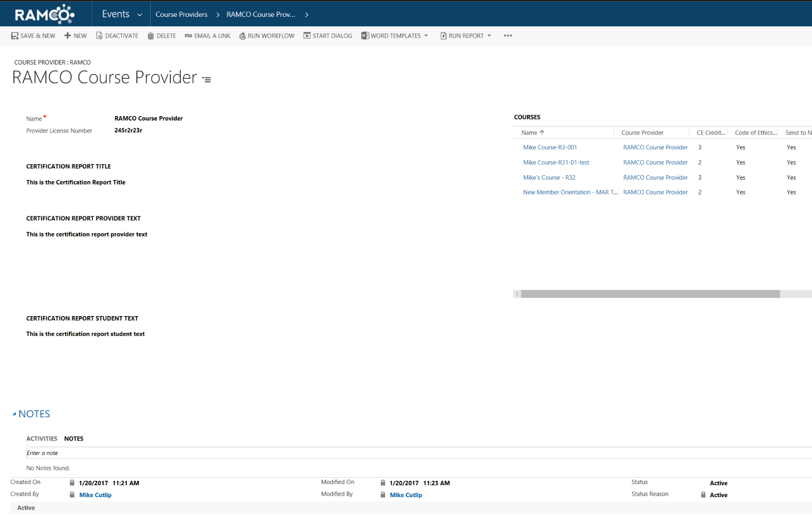Image resolution: width=812 pixels, height=515 pixels.
Task: Open Course Providers in navigation bar
Action: coord(181,14)
